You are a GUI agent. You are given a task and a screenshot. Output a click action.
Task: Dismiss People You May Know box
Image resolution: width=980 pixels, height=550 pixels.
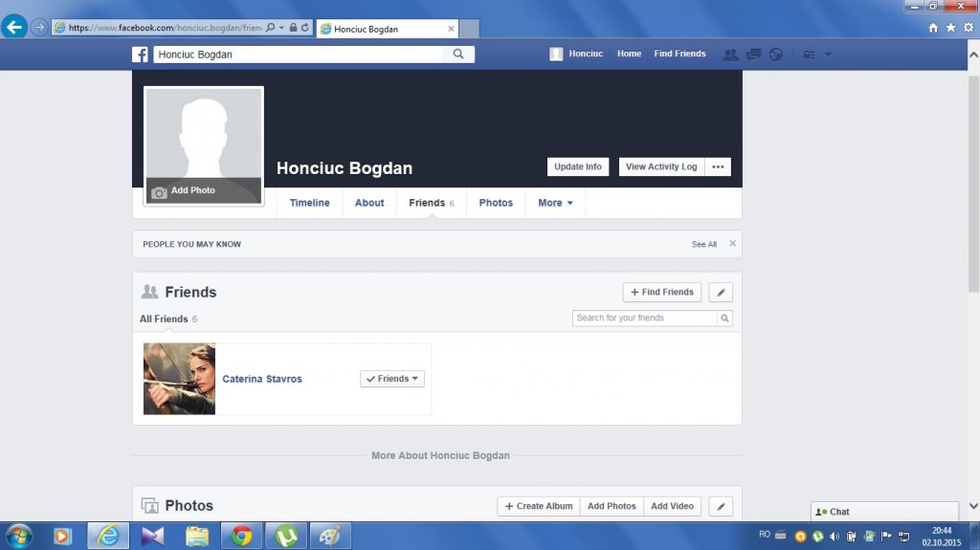(732, 243)
